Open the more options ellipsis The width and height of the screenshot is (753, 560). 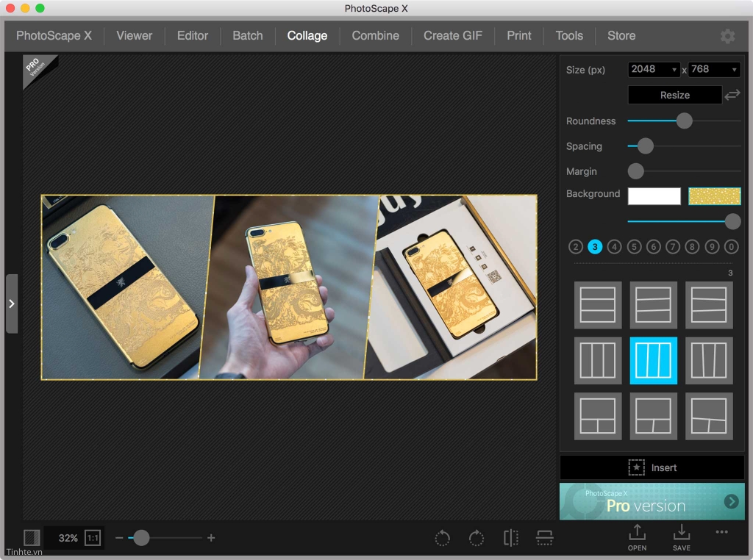[x=722, y=531]
